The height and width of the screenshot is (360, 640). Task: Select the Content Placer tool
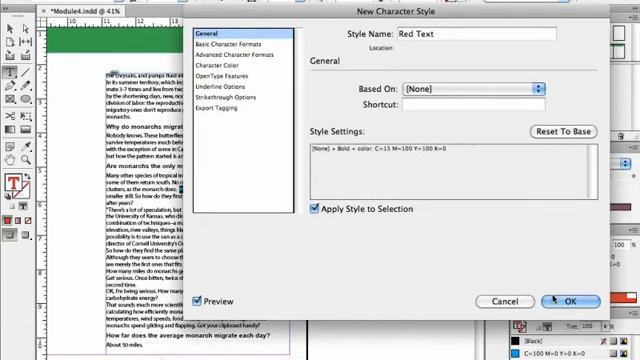point(26,56)
